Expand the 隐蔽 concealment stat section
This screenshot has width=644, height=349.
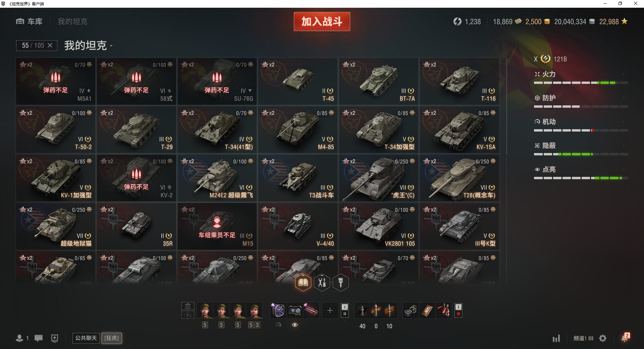pyautogui.click(x=581, y=146)
